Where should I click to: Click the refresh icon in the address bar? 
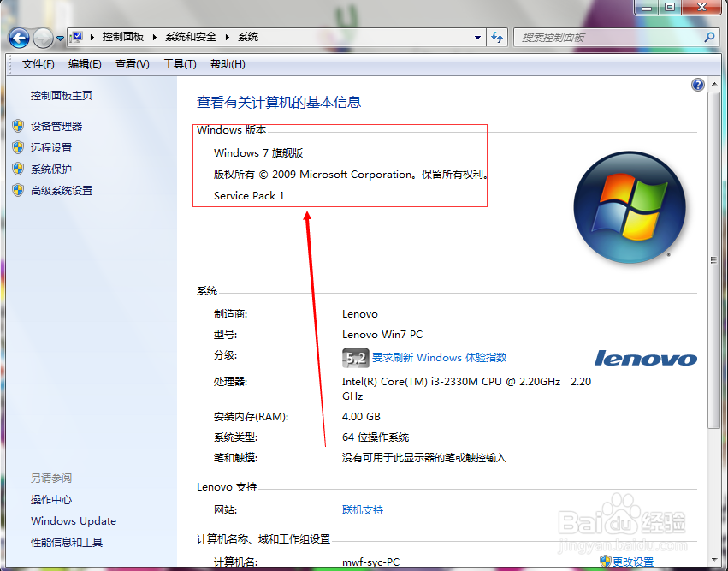click(x=497, y=37)
